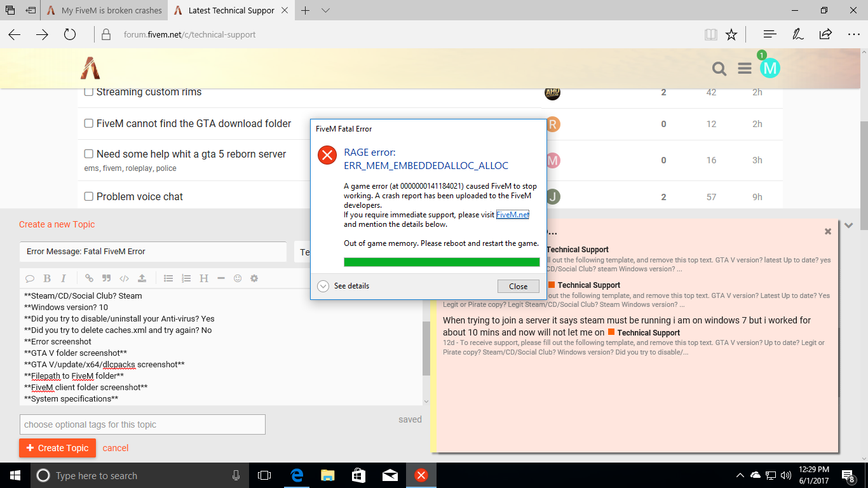Click the optional tags input field
Viewport: 868px width, 488px height.
click(142, 424)
